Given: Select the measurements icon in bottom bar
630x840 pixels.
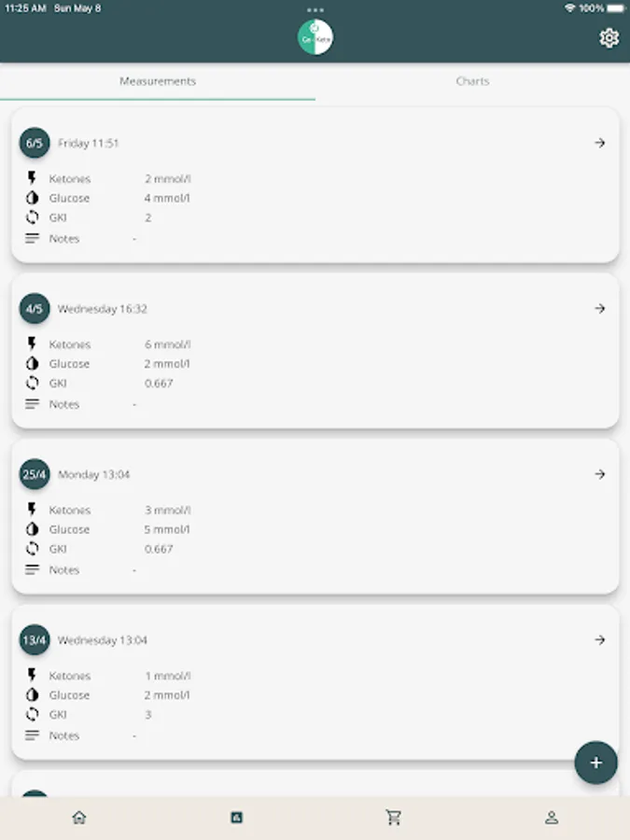Looking at the screenshot, I should tap(236, 818).
